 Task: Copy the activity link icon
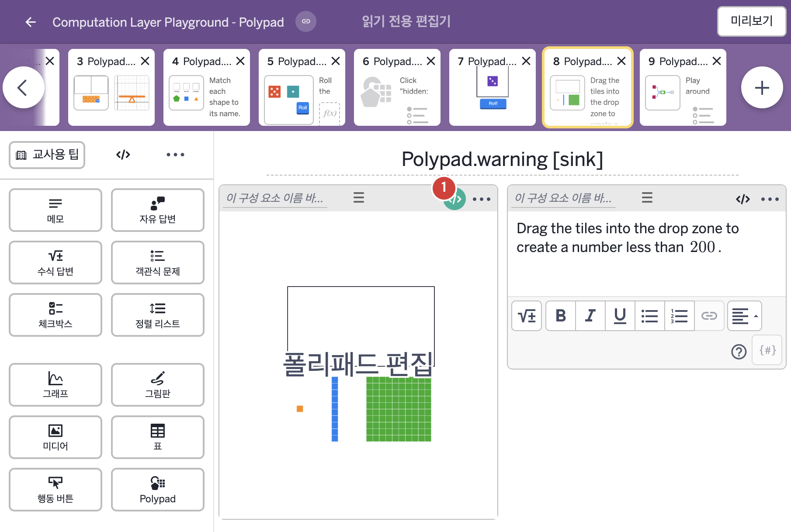tap(306, 21)
